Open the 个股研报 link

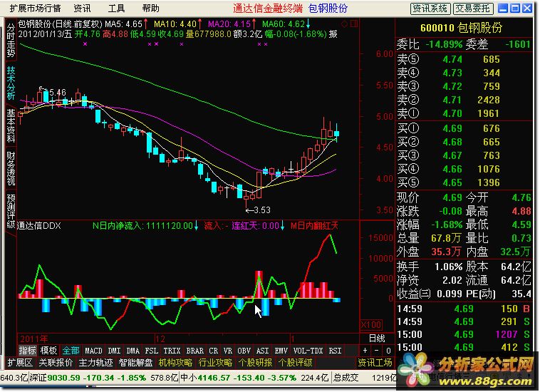tap(256, 363)
